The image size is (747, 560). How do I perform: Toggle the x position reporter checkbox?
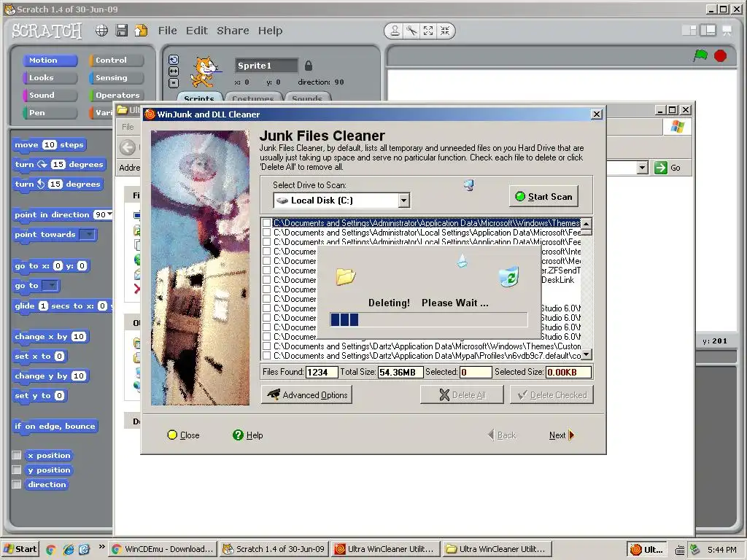pyautogui.click(x=17, y=455)
